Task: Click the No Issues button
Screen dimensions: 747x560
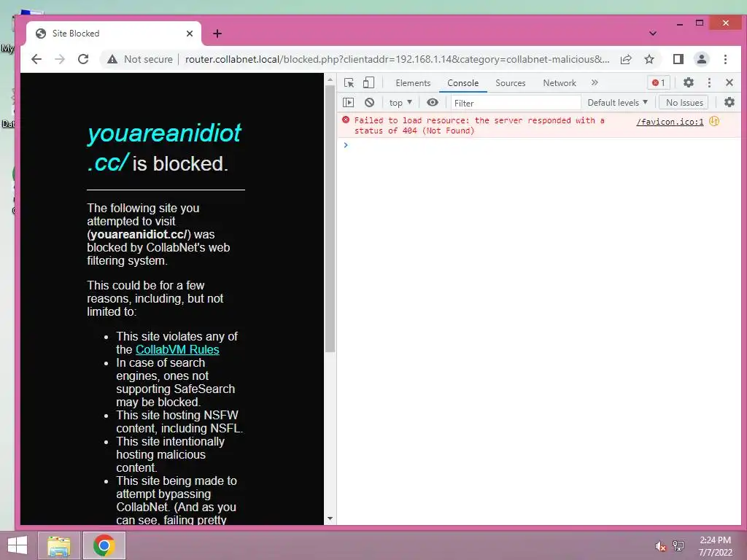Action: point(684,102)
